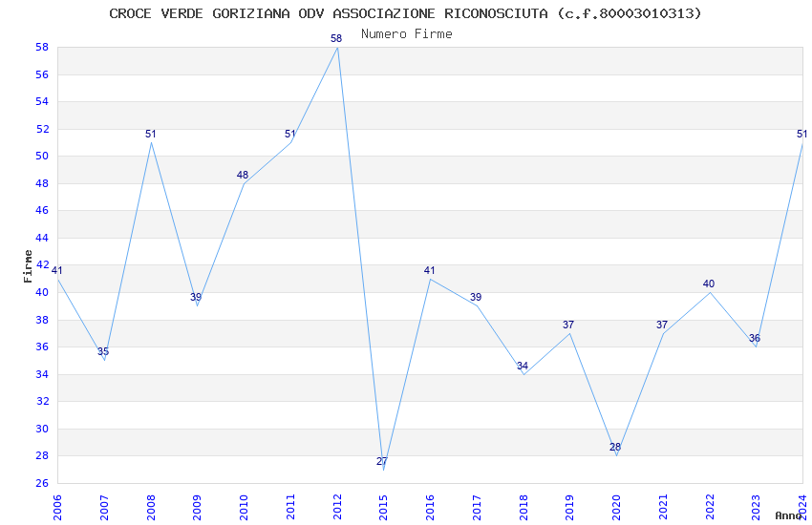Select the 2011 year label on x-axis
812x525 pixels.
[x=290, y=507]
